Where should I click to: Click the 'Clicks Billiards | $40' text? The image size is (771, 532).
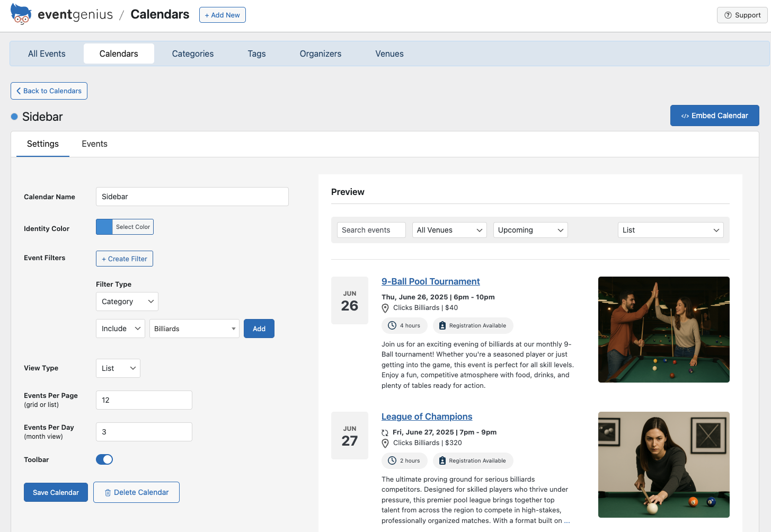[x=426, y=308]
